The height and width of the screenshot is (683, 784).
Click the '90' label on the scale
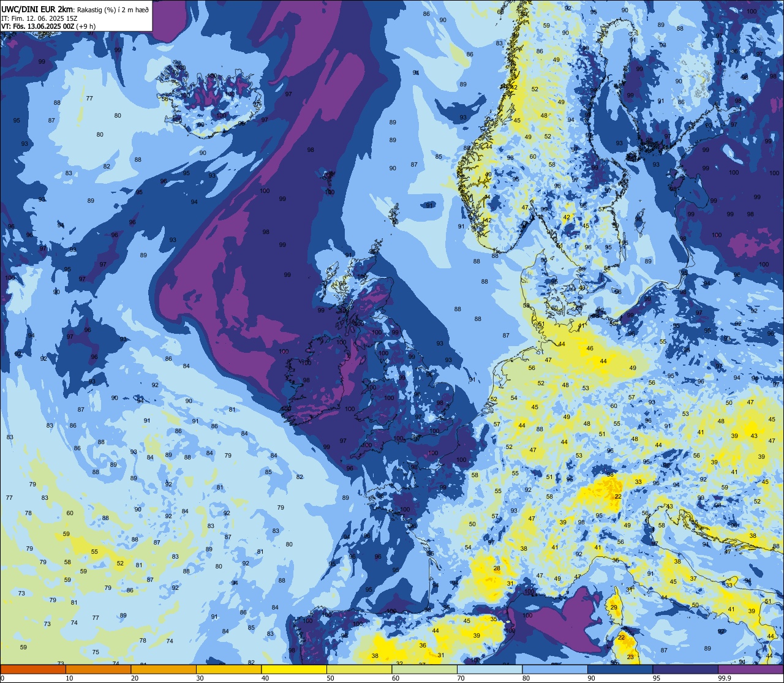591,678
